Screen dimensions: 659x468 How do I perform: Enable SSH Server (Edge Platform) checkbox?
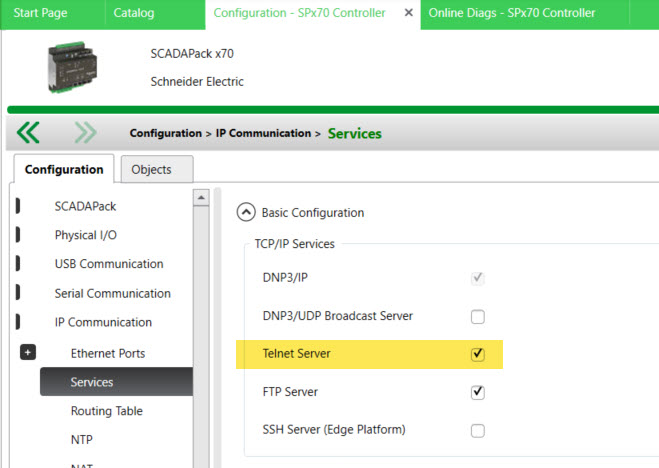[x=477, y=431]
